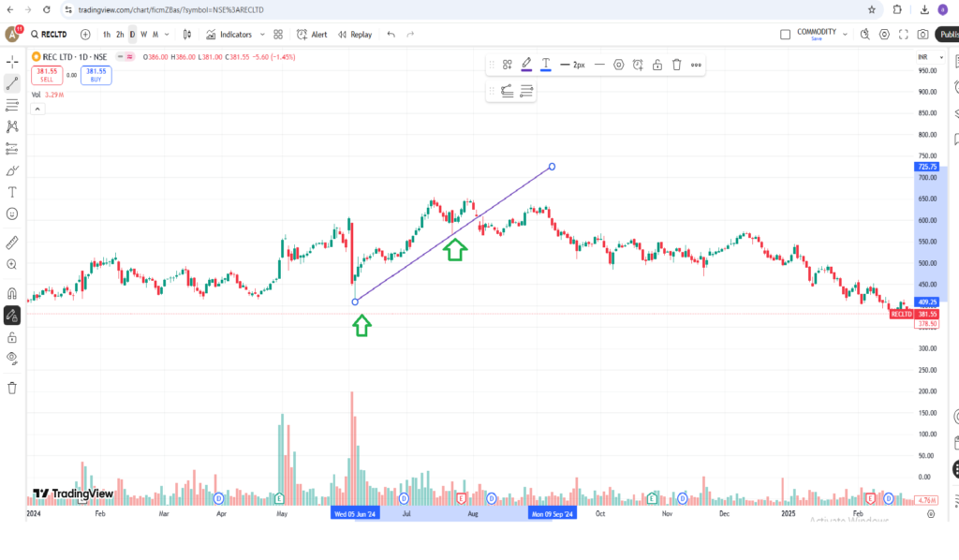The height and width of the screenshot is (560, 959).
Task: Switch to 1h timeframe
Action: [x=107, y=35]
